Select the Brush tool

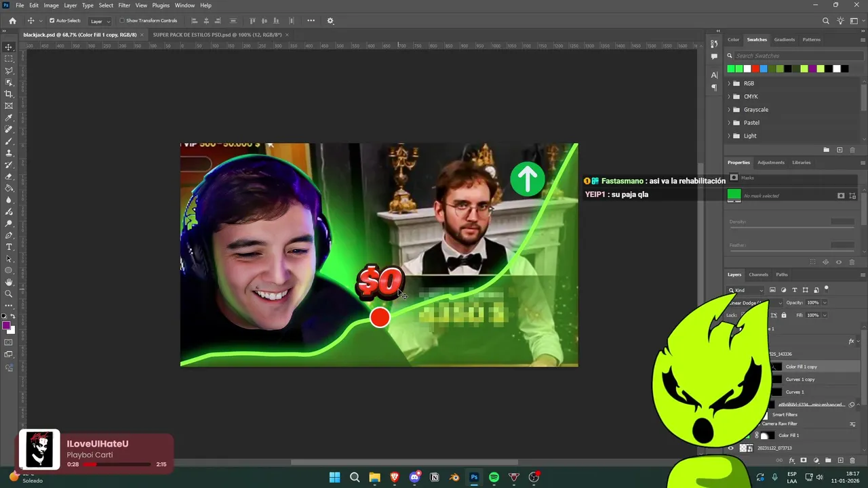(9, 141)
